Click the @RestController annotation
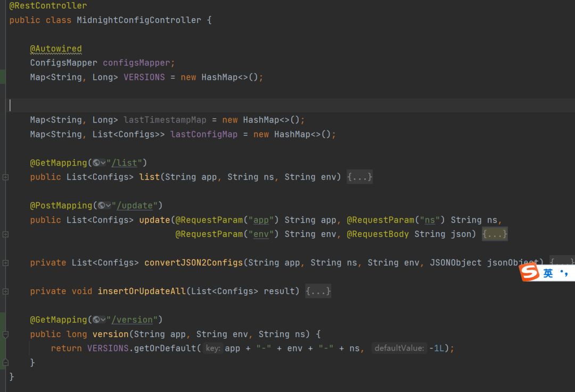The height and width of the screenshot is (392, 575). (x=48, y=6)
